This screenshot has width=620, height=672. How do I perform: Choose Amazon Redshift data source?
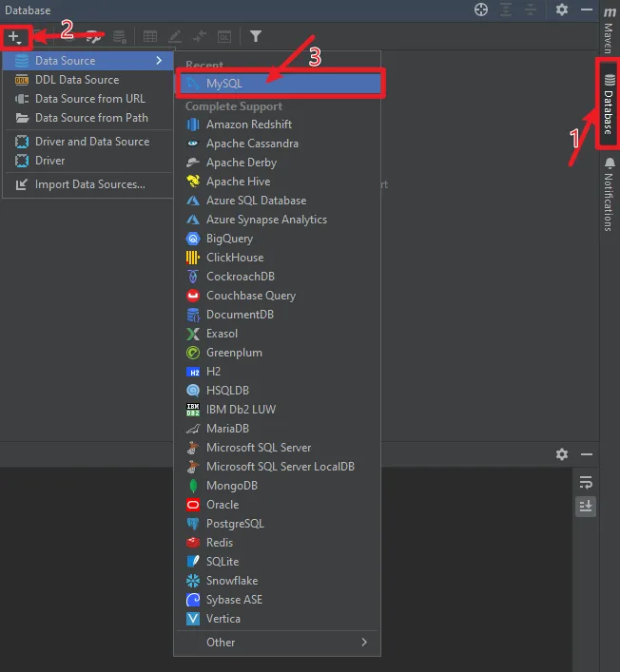277,125
